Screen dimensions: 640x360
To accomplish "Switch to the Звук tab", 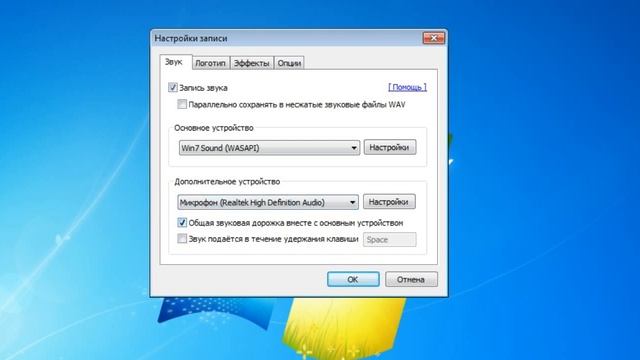I will tap(175, 62).
